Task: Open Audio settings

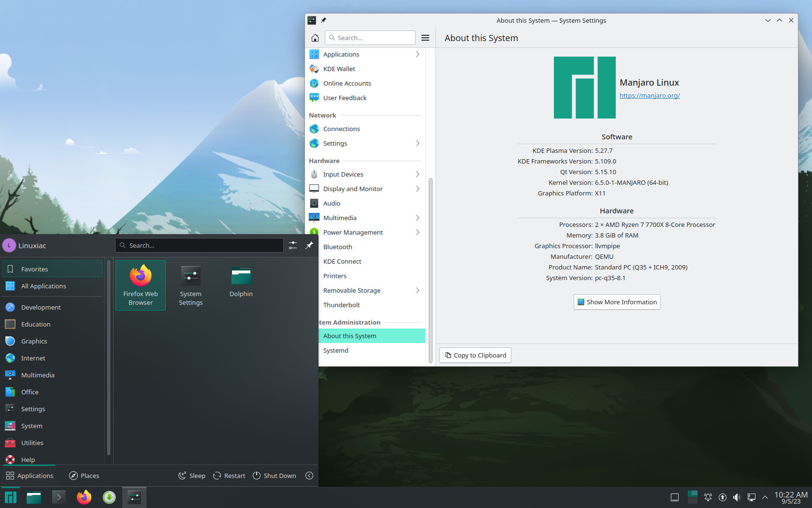Action: 365,203
